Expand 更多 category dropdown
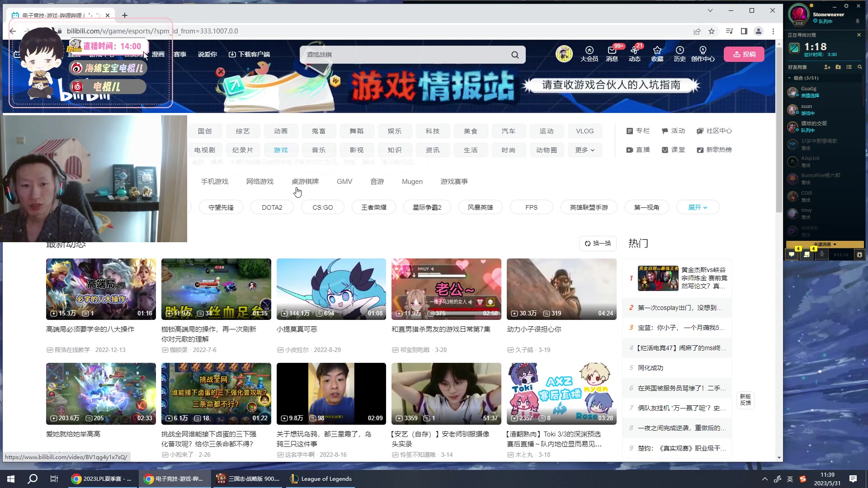Viewport: 868px width, 488px height. [x=585, y=150]
